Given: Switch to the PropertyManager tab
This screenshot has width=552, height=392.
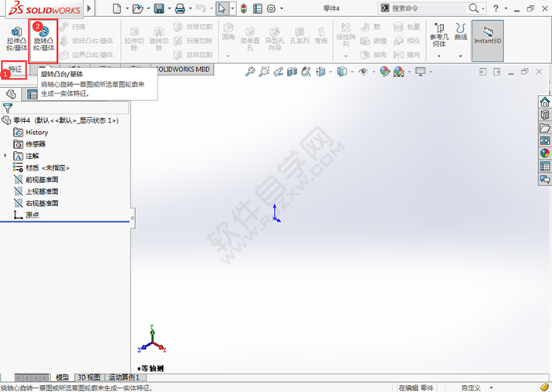Looking at the screenshot, I should click(x=32, y=94).
